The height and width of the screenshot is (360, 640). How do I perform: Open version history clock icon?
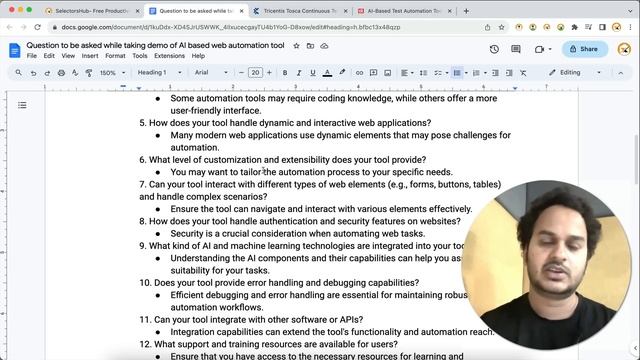click(x=494, y=49)
